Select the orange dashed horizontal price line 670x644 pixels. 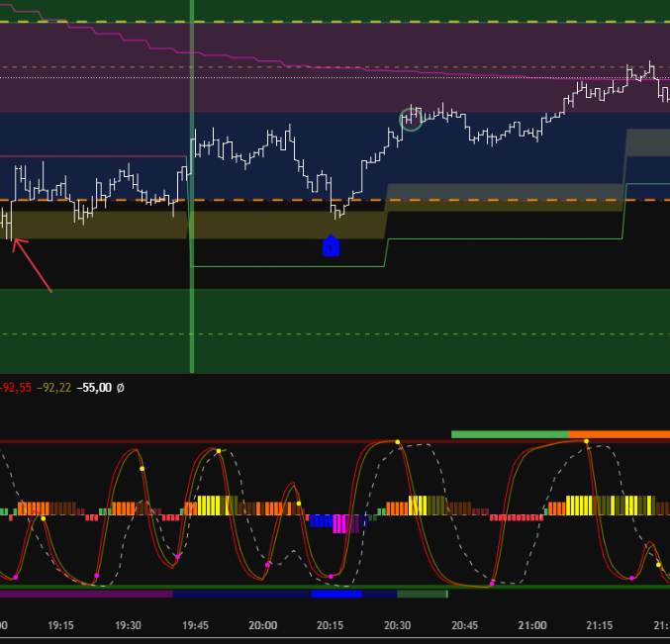(297, 201)
